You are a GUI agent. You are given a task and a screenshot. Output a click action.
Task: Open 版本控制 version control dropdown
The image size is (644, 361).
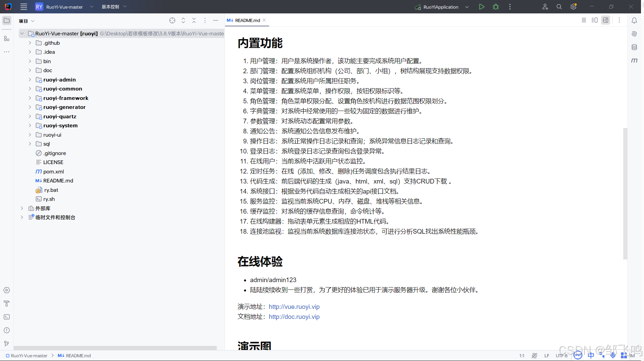114,7
